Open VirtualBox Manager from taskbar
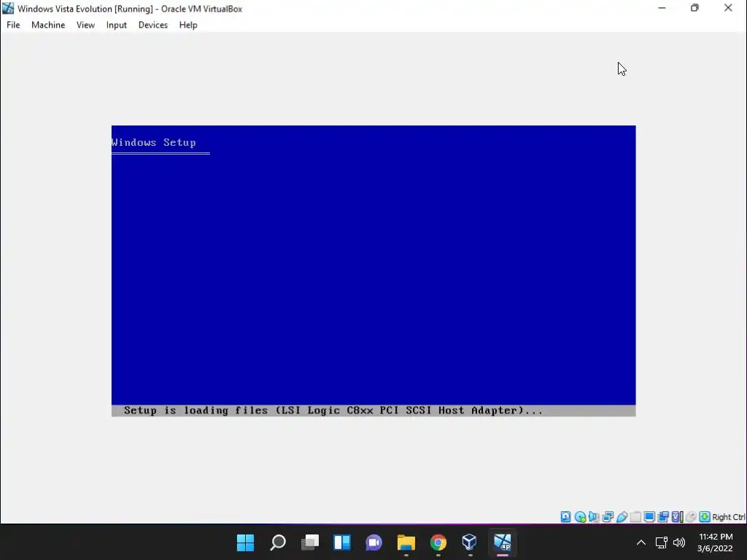 (x=470, y=542)
